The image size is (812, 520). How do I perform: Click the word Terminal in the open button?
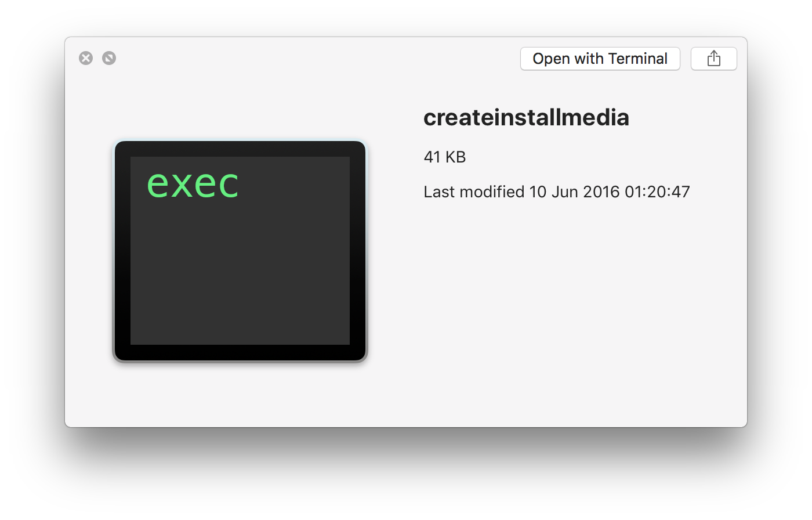coord(638,59)
